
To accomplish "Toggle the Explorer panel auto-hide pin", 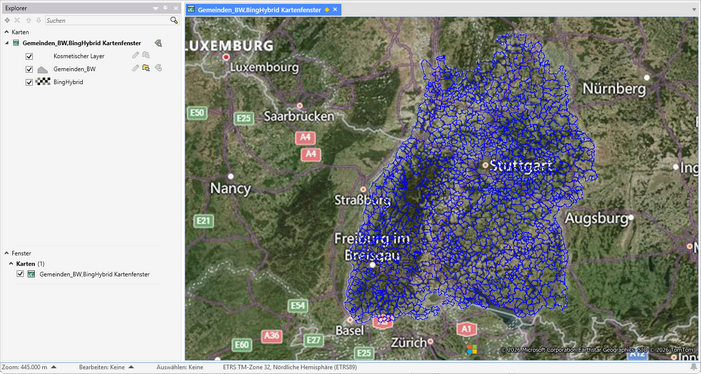I will 165,8.
